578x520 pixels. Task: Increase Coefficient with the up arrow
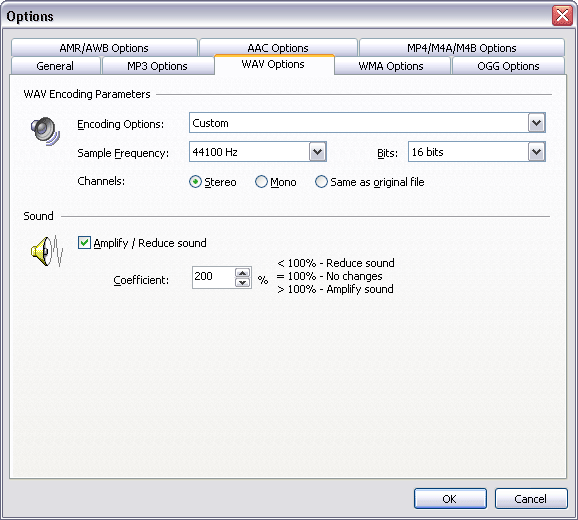click(243, 273)
